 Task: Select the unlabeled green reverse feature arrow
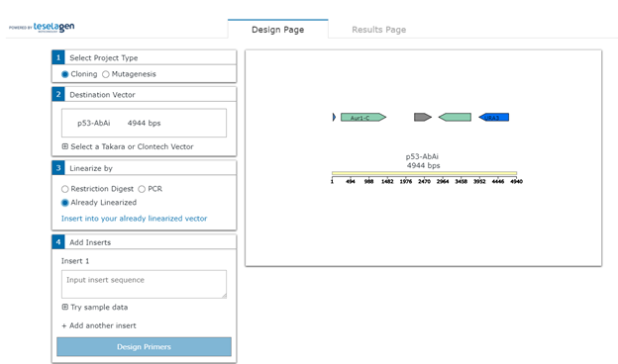[x=455, y=117]
